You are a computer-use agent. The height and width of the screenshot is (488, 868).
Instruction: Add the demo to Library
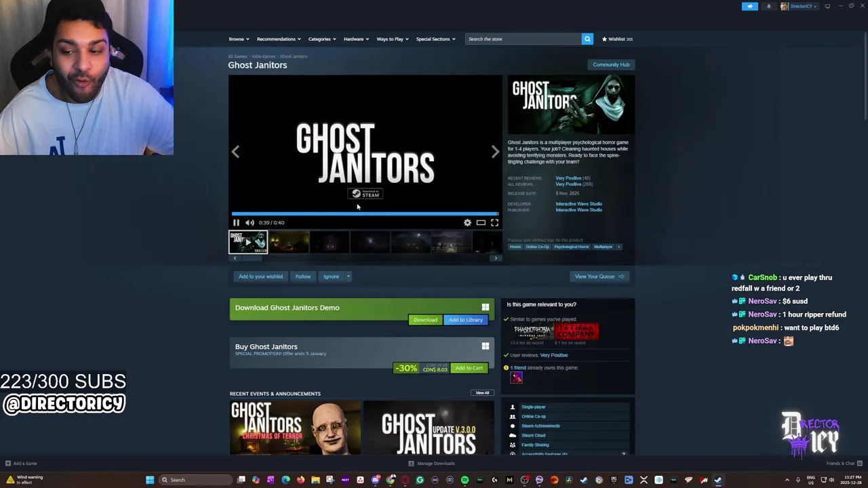pyautogui.click(x=466, y=320)
